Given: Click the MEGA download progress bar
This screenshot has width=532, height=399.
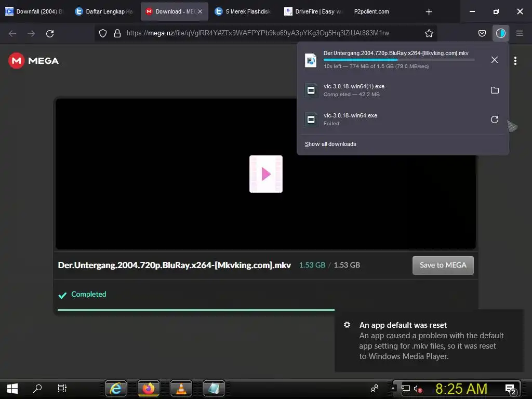Looking at the screenshot, I should pos(196,310).
